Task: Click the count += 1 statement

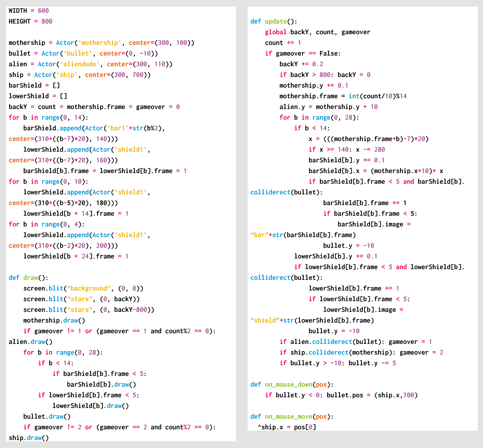Action: (x=282, y=43)
